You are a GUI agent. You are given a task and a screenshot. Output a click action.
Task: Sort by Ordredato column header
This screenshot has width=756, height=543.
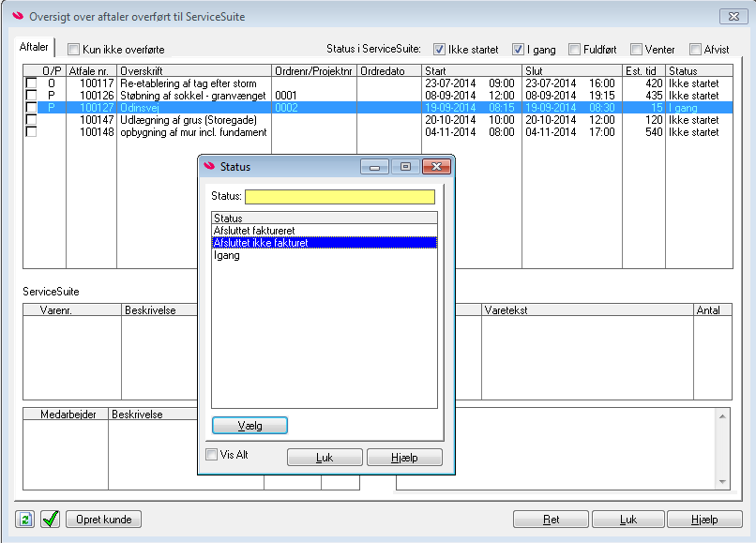389,71
